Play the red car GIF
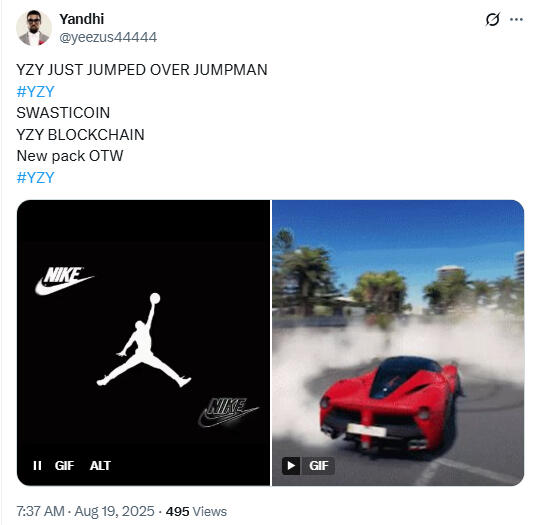537x525 pixels. point(291,466)
